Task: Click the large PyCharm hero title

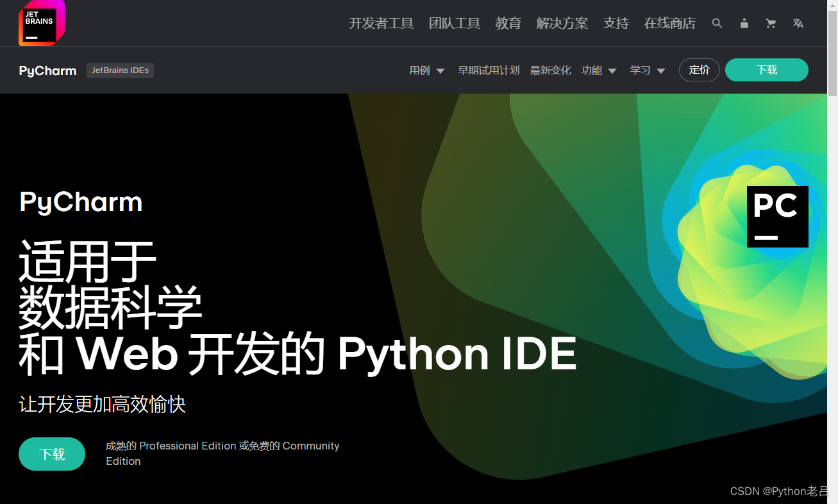Action: pyautogui.click(x=81, y=203)
